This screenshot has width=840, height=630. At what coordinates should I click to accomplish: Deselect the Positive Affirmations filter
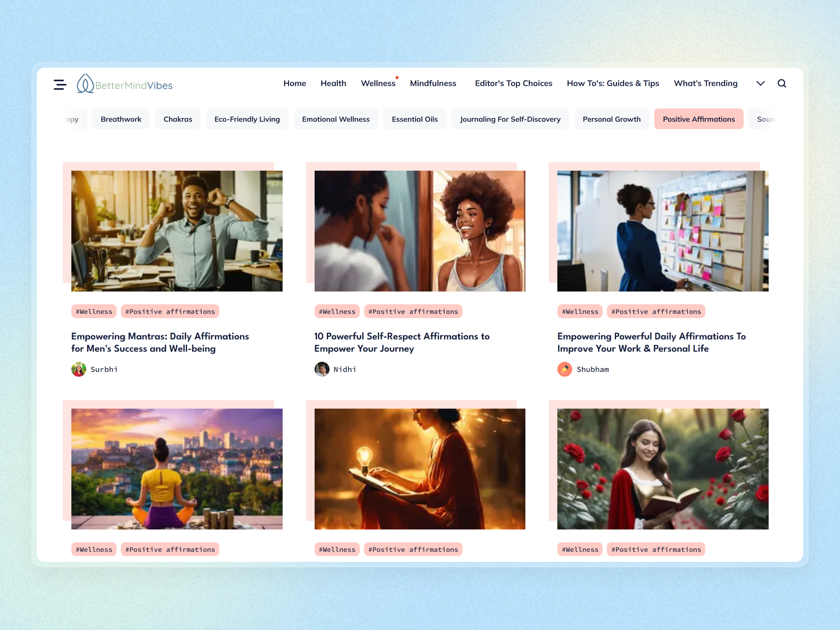[x=699, y=119]
